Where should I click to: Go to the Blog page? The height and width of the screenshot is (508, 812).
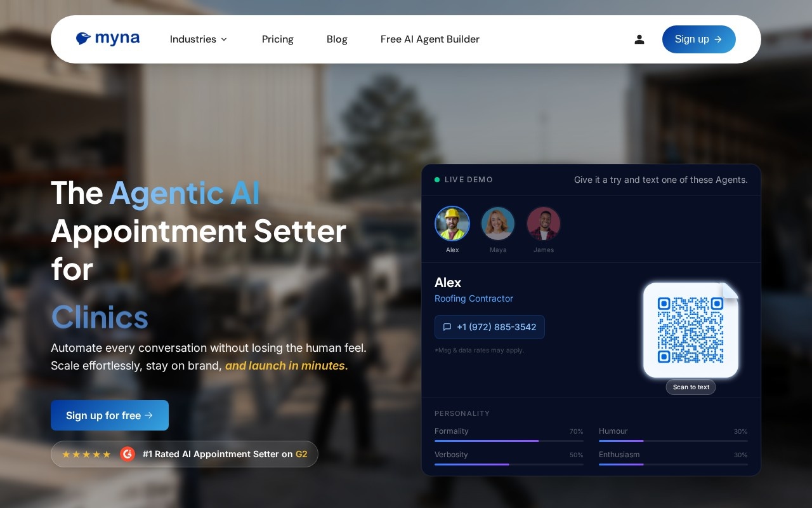pyautogui.click(x=337, y=39)
